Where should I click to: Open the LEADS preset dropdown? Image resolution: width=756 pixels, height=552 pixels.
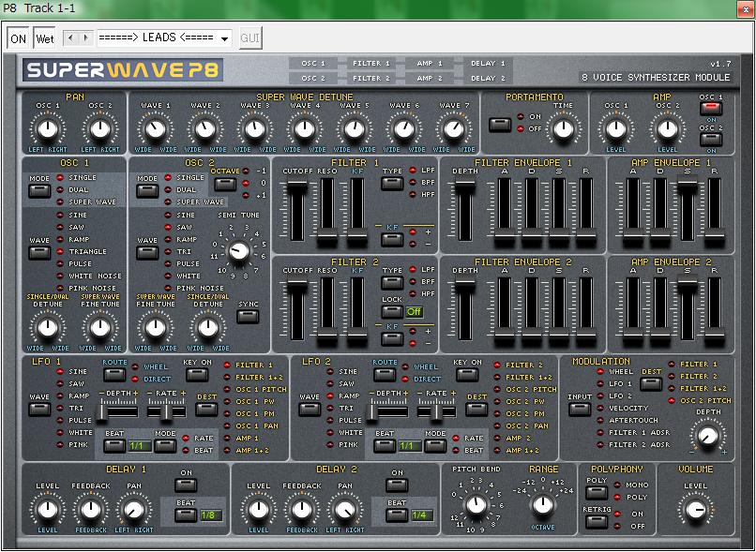163,38
